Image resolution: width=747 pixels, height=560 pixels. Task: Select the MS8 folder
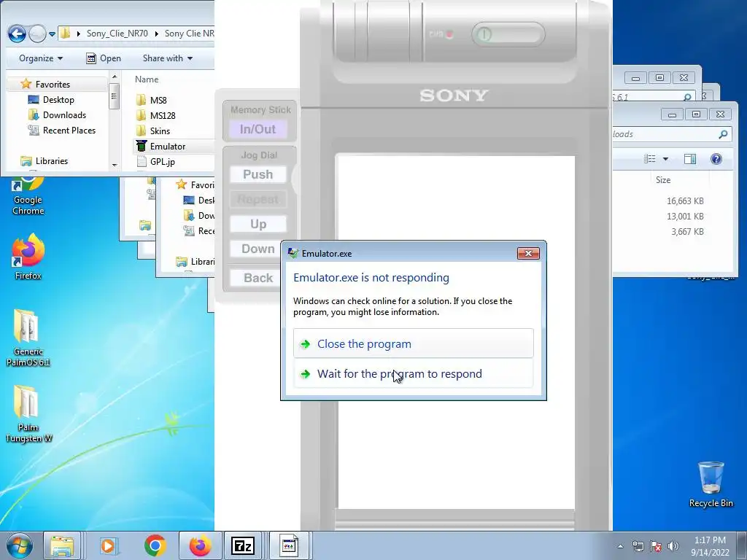pos(158,100)
